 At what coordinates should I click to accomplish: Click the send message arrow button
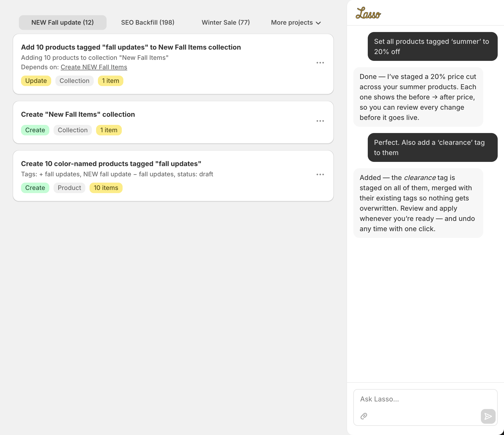point(488,416)
